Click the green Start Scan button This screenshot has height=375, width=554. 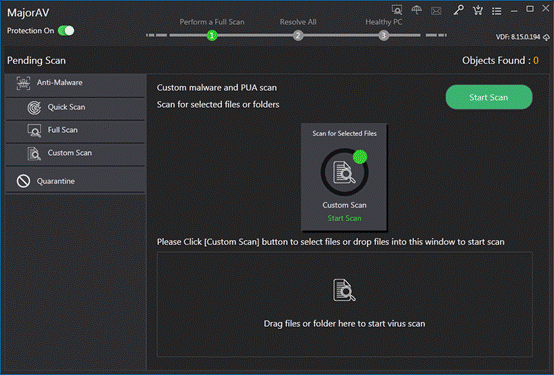pos(489,97)
